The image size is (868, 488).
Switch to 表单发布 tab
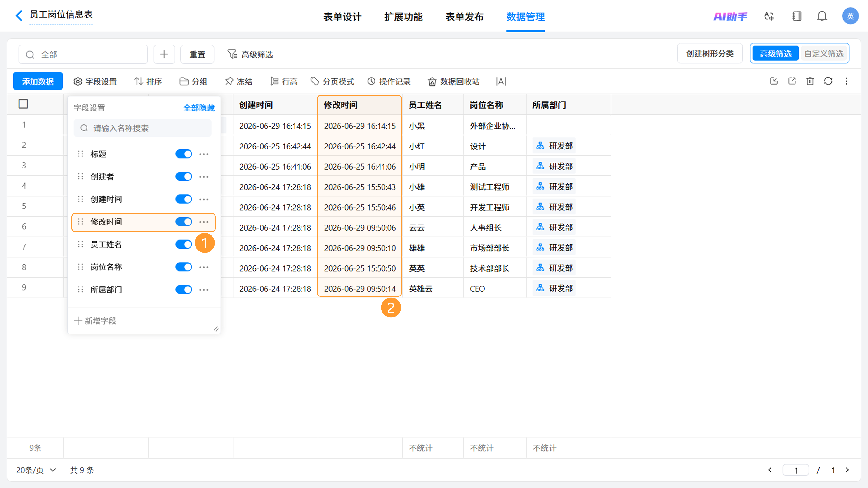pyautogui.click(x=464, y=17)
